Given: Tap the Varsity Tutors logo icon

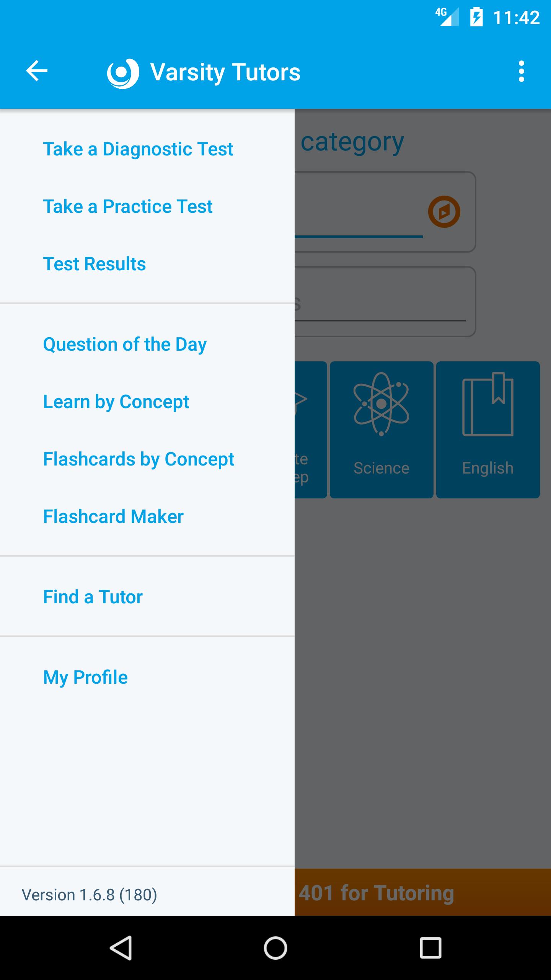Looking at the screenshot, I should click(123, 73).
